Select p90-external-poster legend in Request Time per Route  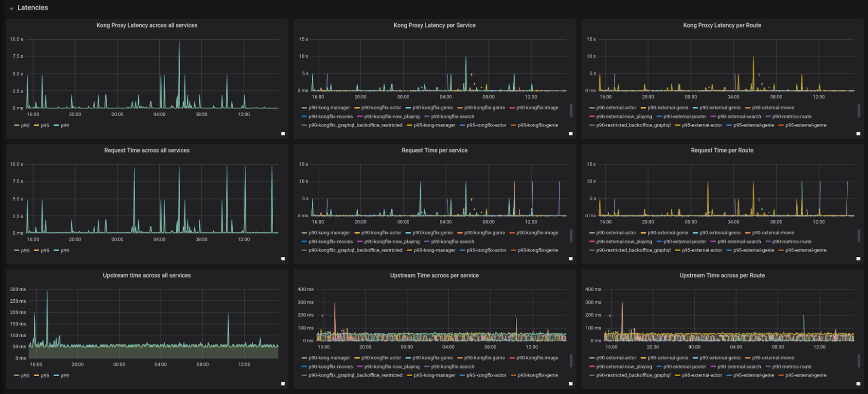684,242
